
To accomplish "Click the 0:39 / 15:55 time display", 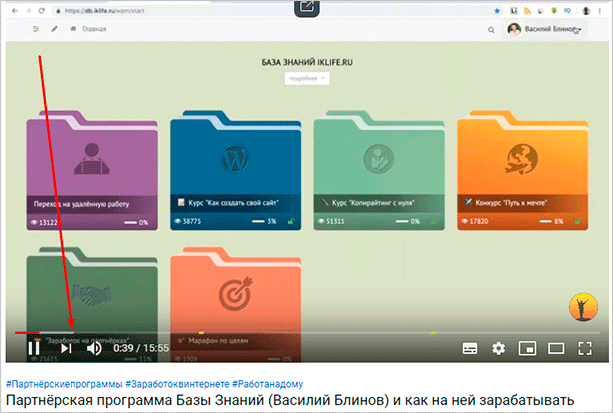I will coord(141,348).
